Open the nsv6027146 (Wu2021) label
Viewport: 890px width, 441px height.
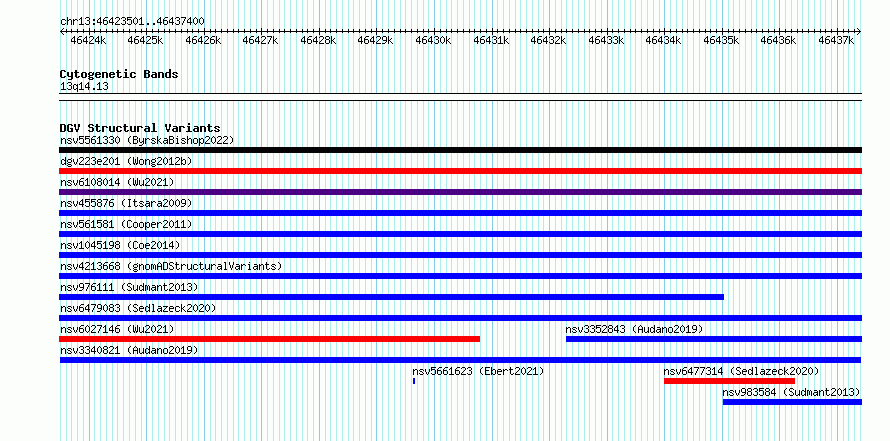(x=117, y=329)
